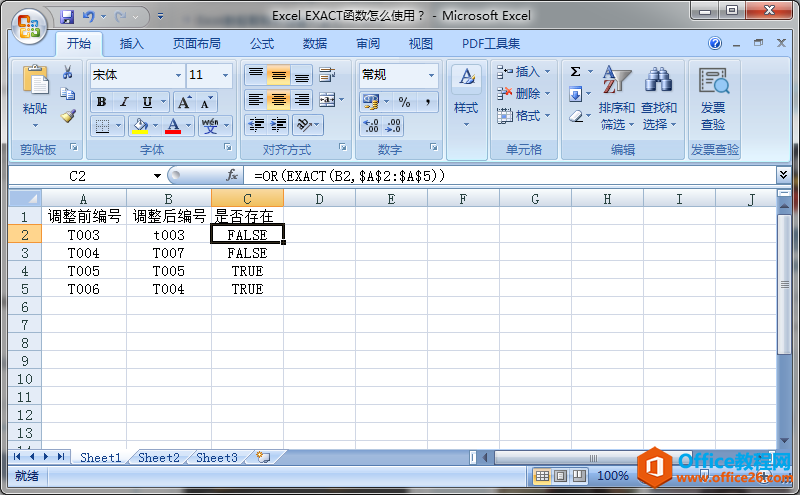The height and width of the screenshot is (495, 800).
Task: Switch to 数据 ribbon tab
Action: click(x=315, y=44)
